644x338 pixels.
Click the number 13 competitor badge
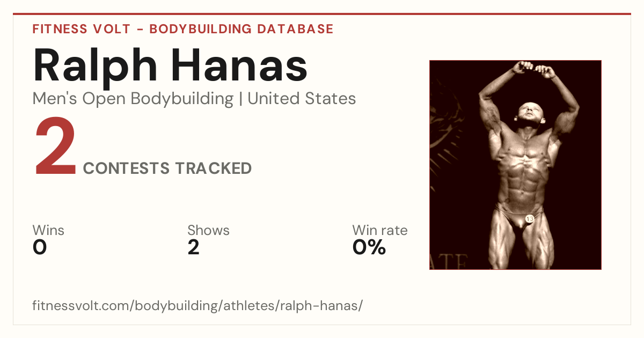pos(530,219)
